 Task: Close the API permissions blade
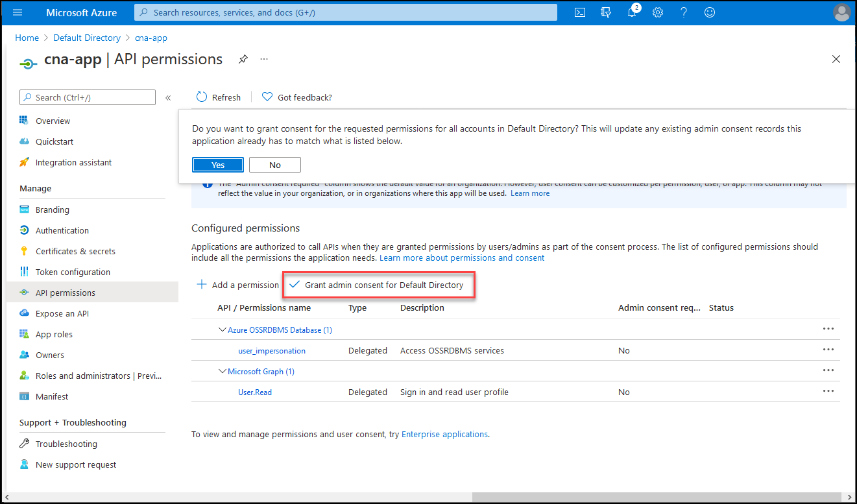836,59
